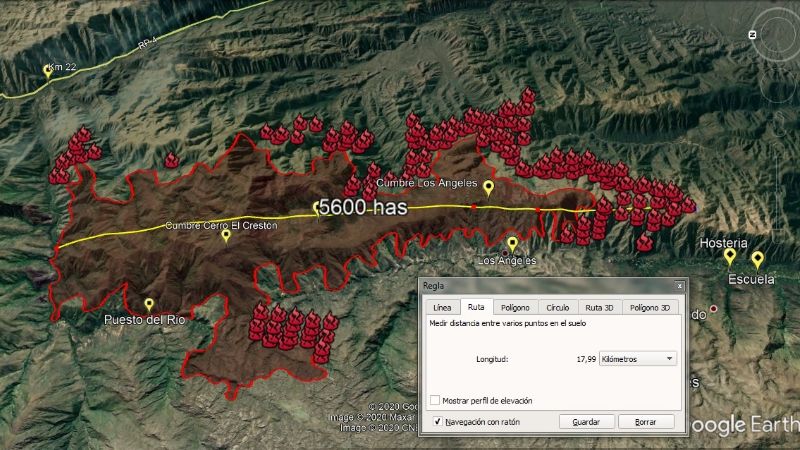Uncheck Navegación con ratón checkbox
This screenshot has width=800, height=450.
[x=437, y=422]
